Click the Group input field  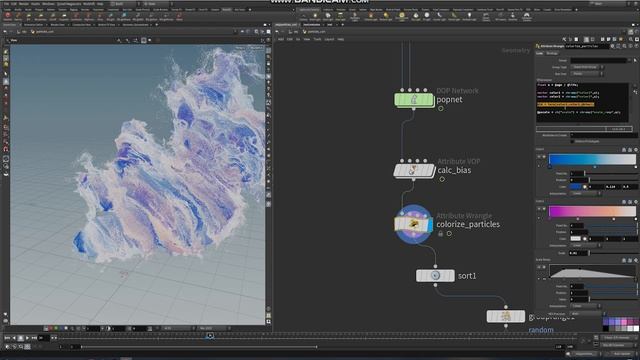(598, 60)
